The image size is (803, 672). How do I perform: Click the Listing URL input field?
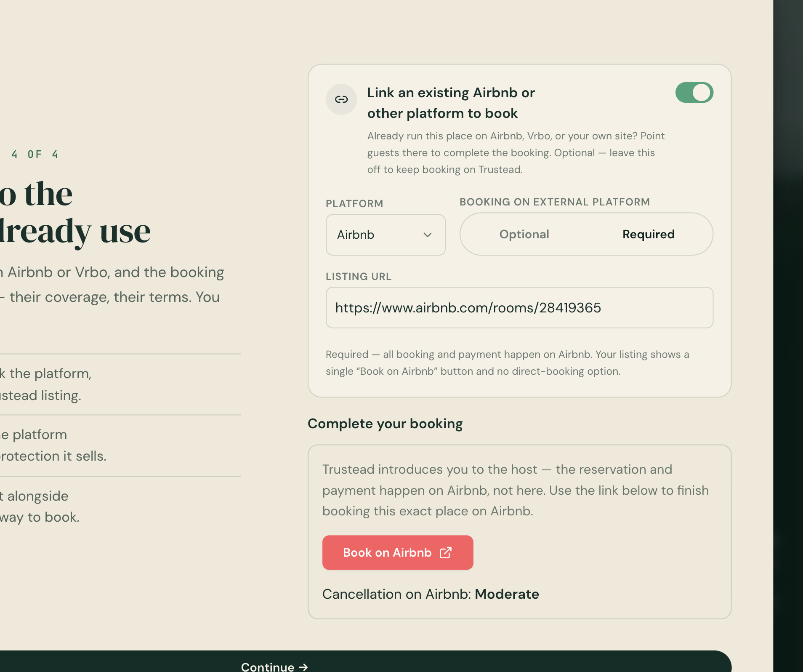click(x=519, y=308)
